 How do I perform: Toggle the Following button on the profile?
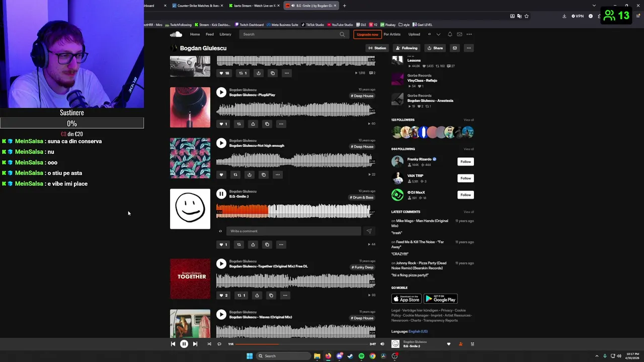coord(407,48)
